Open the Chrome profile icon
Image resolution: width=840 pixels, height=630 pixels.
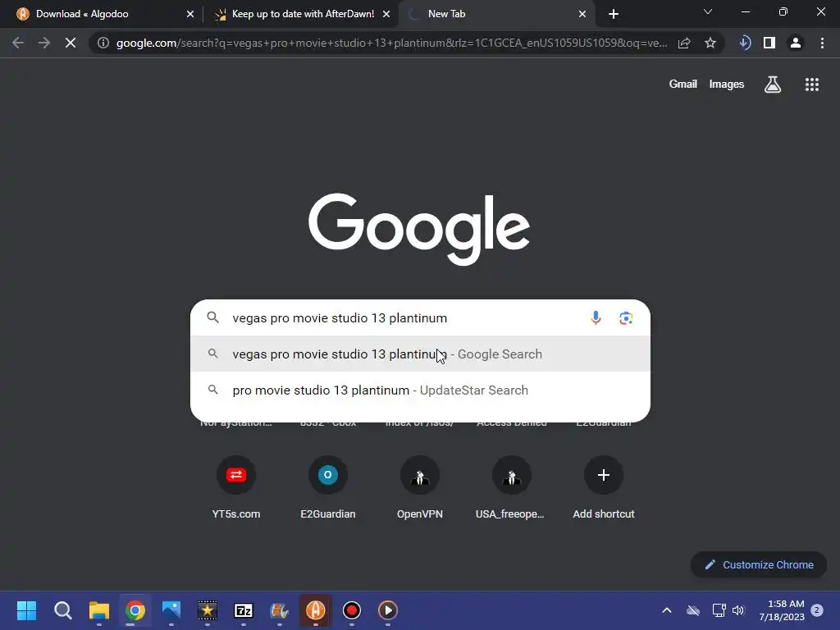(x=796, y=43)
